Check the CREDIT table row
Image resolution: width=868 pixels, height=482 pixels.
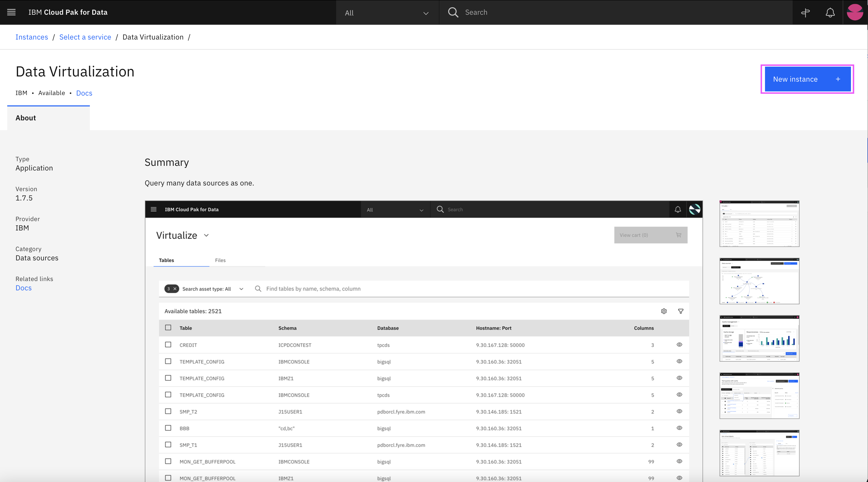pos(168,345)
